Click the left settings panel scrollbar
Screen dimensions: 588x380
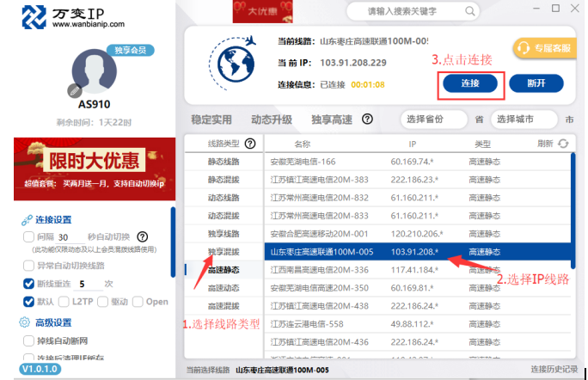click(x=173, y=242)
